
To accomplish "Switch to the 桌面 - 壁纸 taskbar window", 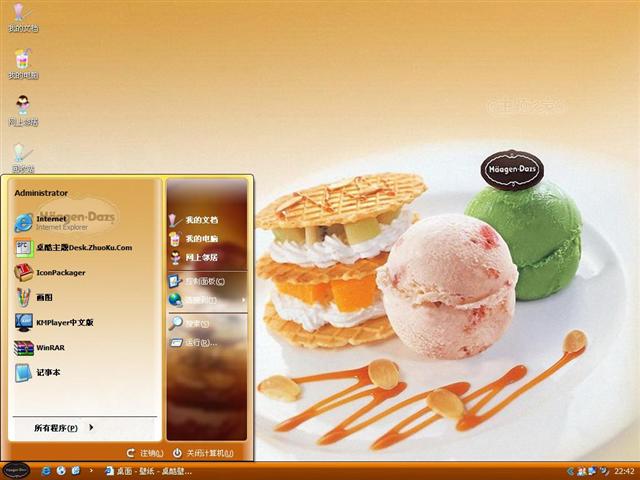I will coord(149,471).
